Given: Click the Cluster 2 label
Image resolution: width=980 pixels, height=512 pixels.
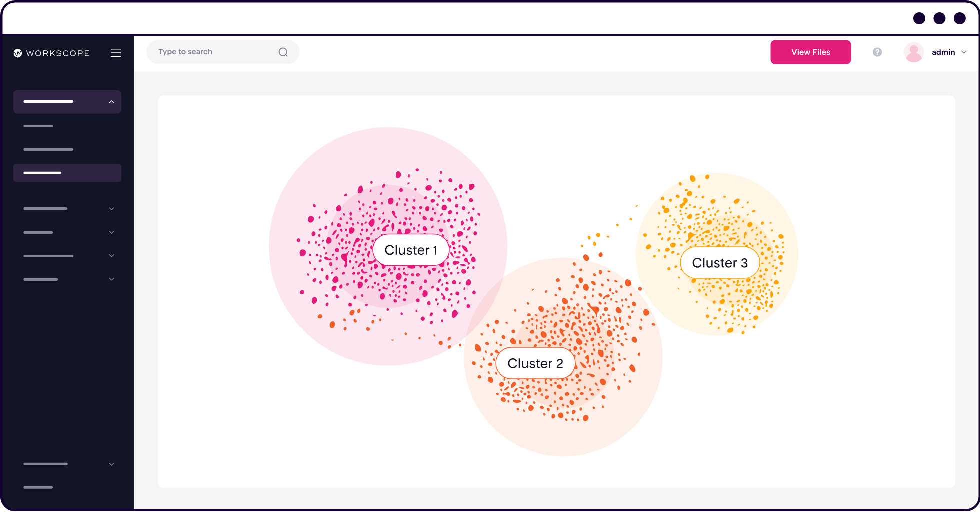Looking at the screenshot, I should (x=535, y=363).
